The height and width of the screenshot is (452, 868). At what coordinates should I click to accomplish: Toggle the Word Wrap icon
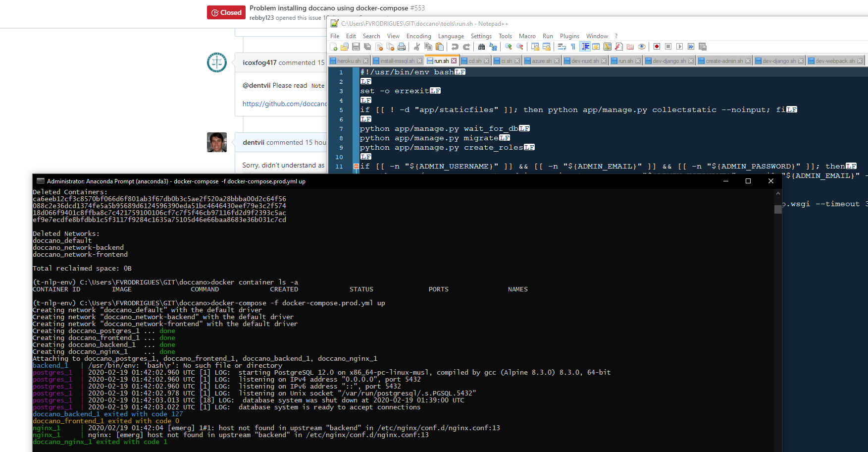click(561, 47)
